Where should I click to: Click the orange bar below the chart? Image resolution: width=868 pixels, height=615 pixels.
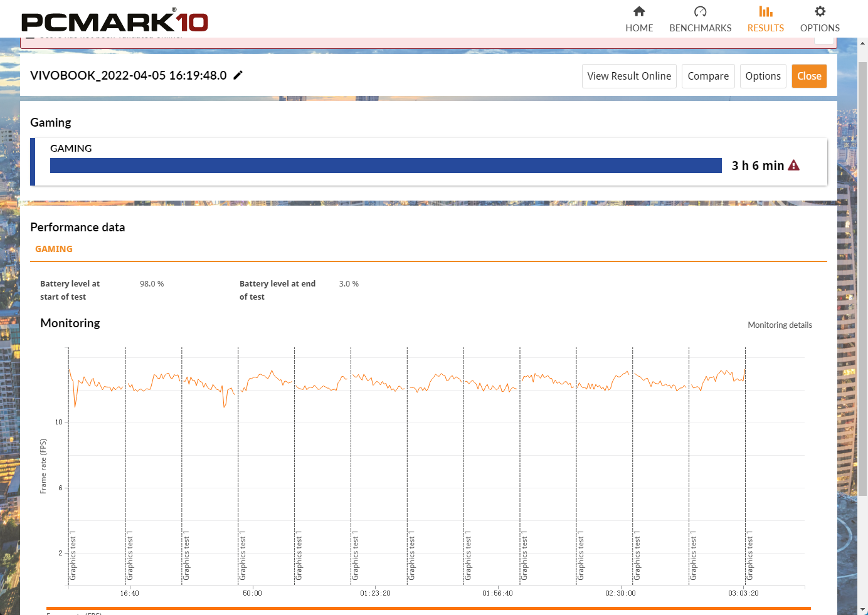pos(428,608)
